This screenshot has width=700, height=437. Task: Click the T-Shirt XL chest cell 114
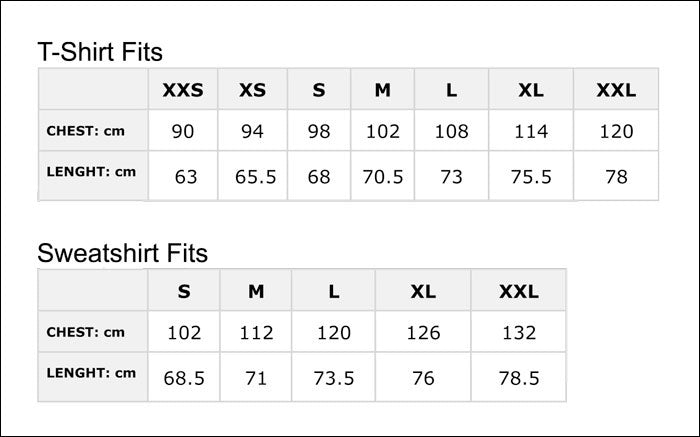531,132
